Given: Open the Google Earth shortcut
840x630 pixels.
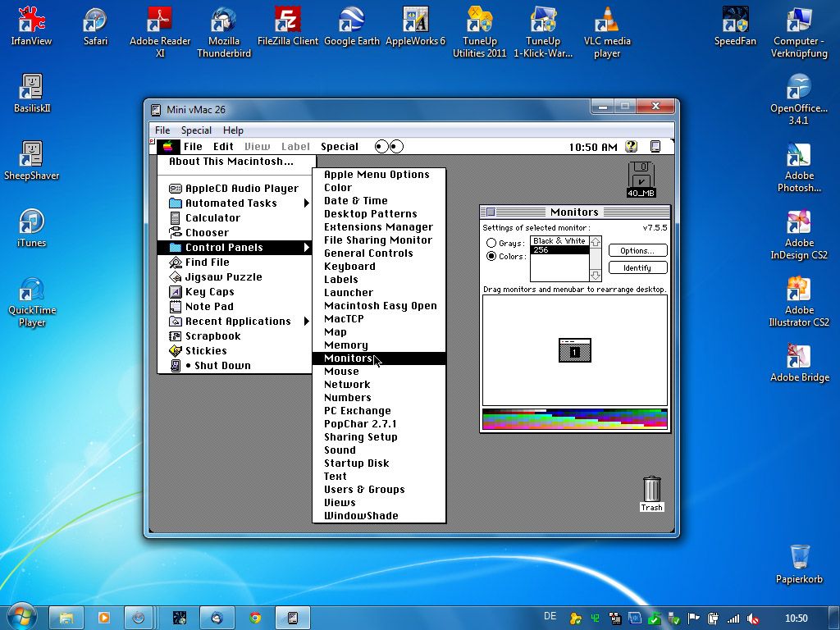Looking at the screenshot, I should tap(351, 25).
